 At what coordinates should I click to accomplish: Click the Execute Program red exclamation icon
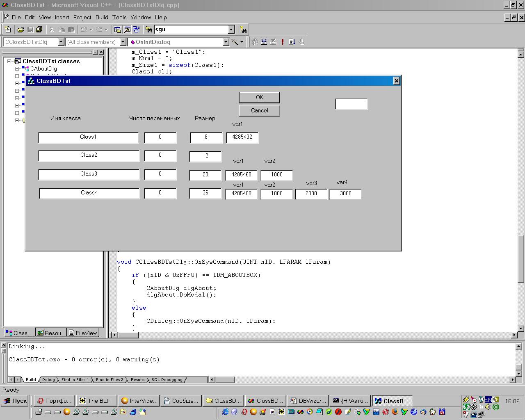click(x=283, y=42)
